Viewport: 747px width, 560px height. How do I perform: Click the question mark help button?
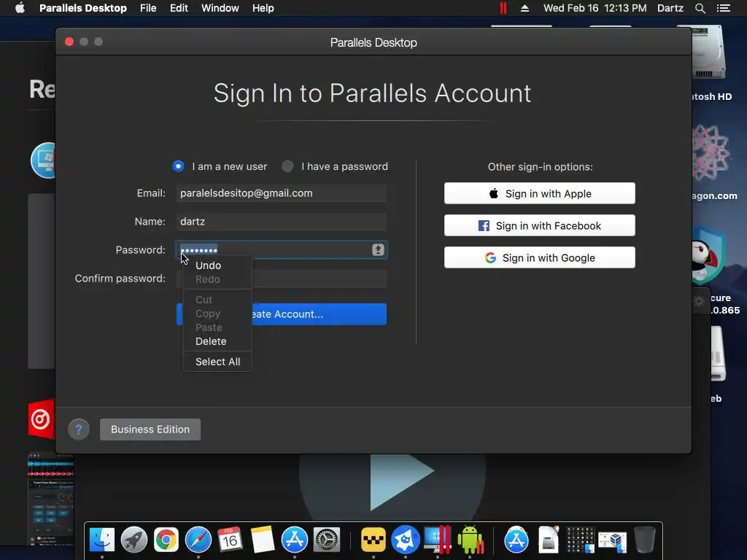[x=79, y=429]
